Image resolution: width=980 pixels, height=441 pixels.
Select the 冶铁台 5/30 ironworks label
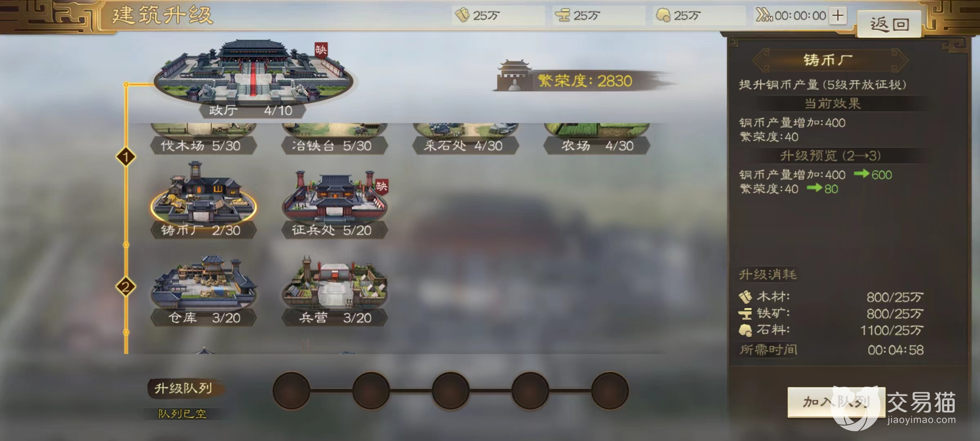click(x=334, y=146)
